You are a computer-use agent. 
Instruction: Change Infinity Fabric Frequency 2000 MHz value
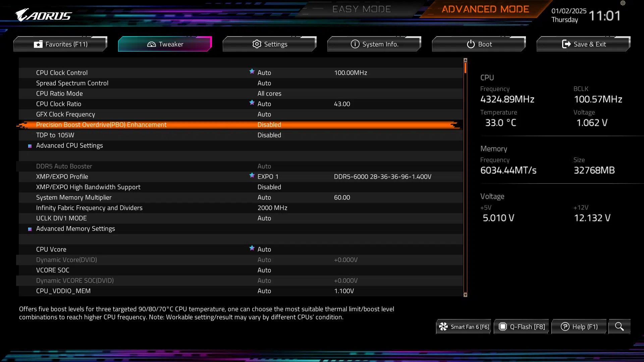(272, 208)
